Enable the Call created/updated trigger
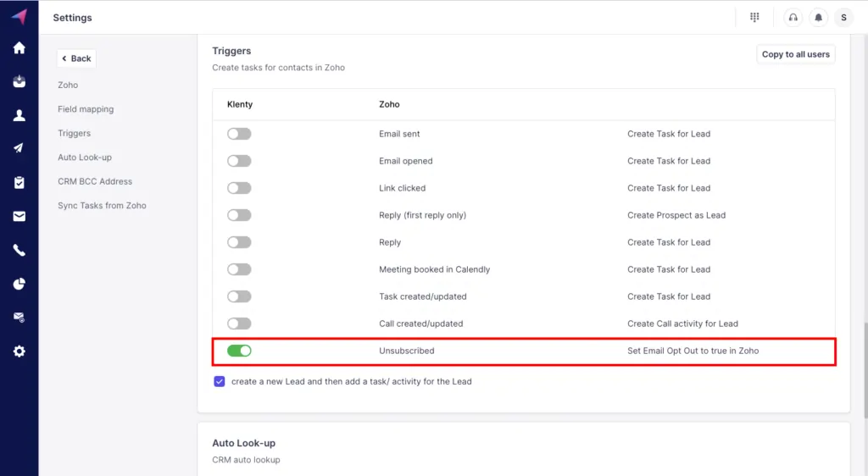Viewport: 868px width, 476px height. [x=239, y=324]
